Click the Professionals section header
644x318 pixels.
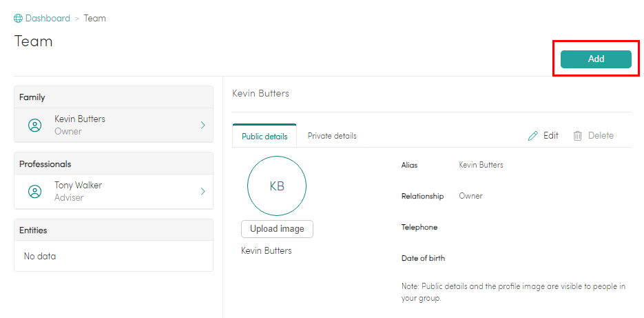114,164
